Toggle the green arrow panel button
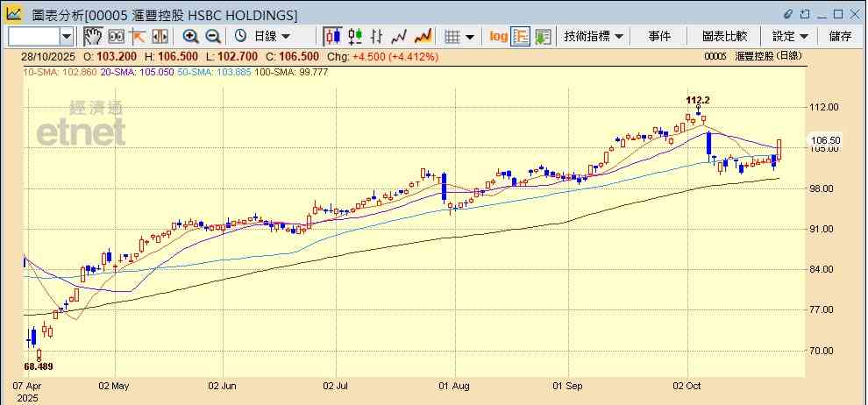868x405 pixels. point(543,36)
